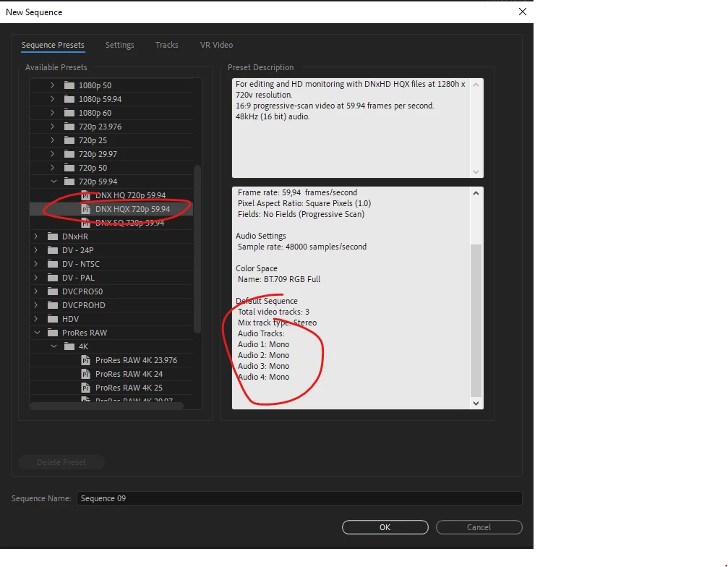The image size is (728, 567).
Task: Click the preset details scrollbar thumb
Action: point(476,320)
